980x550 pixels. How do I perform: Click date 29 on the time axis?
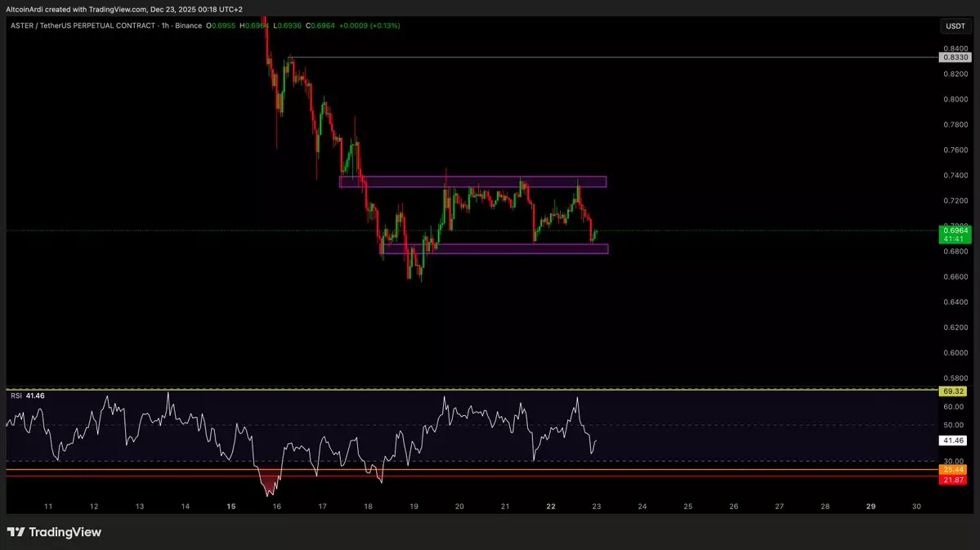point(870,507)
